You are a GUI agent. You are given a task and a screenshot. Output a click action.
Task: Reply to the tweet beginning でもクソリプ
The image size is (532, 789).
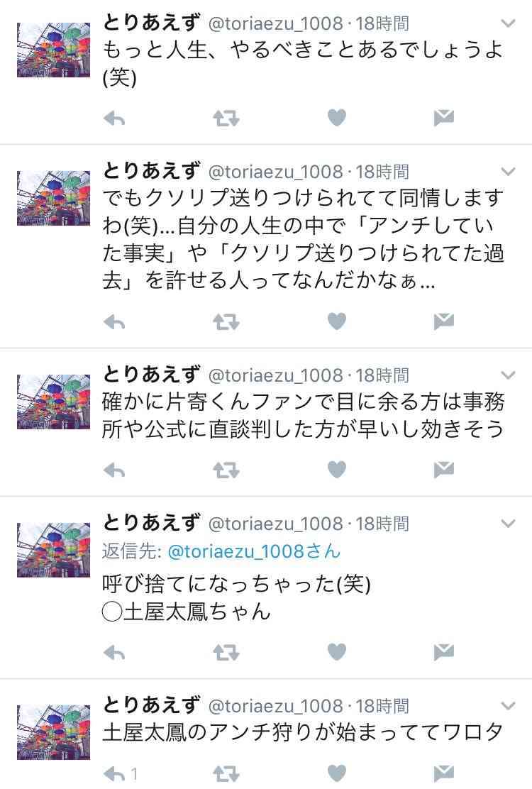point(114,322)
